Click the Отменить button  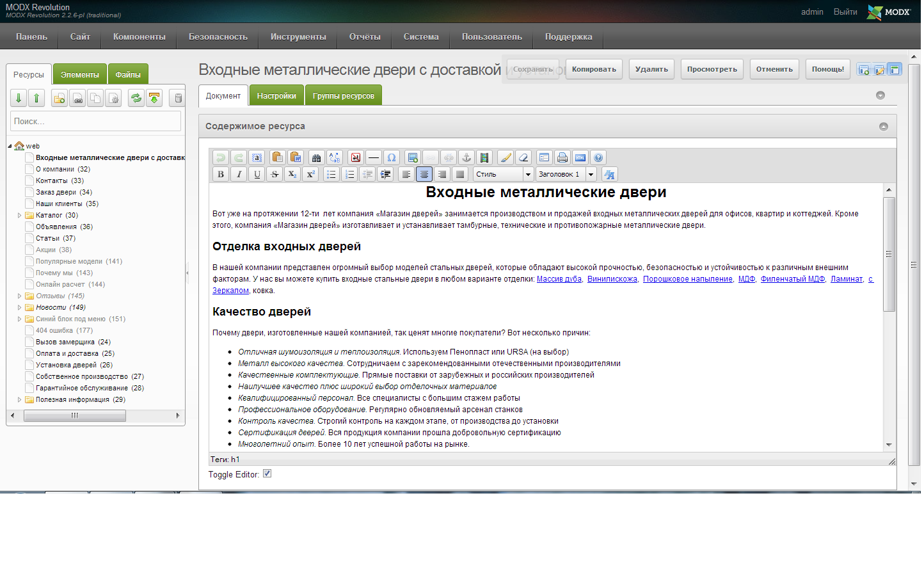[x=774, y=69]
